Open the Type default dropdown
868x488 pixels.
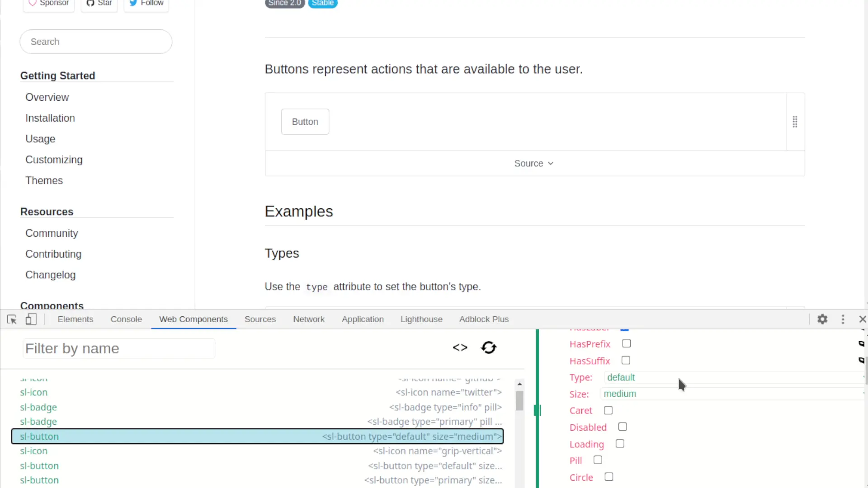coord(734,377)
